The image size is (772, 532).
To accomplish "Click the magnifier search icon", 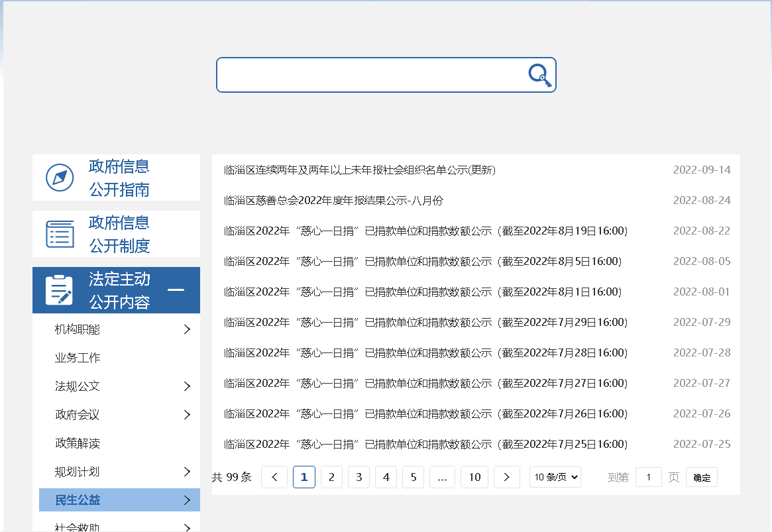I will [x=539, y=76].
